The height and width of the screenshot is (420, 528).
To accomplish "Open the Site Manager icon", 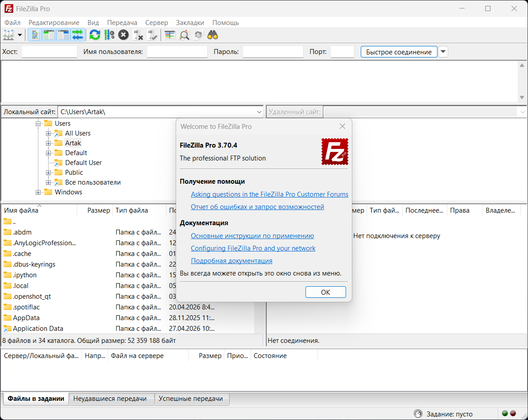I will coord(8,35).
